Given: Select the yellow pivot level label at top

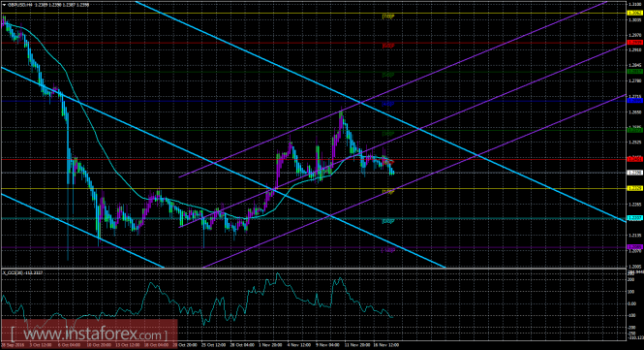Looking at the screenshot, I should [388, 16].
